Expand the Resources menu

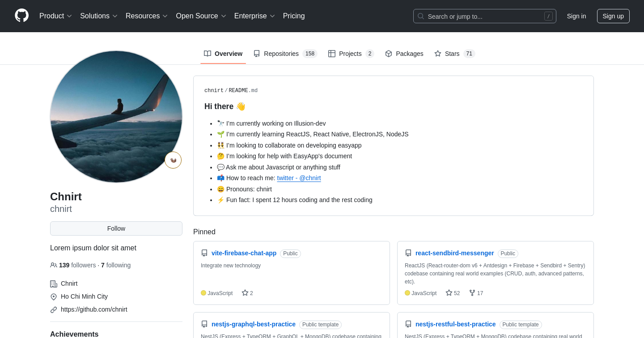[x=147, y=16]
